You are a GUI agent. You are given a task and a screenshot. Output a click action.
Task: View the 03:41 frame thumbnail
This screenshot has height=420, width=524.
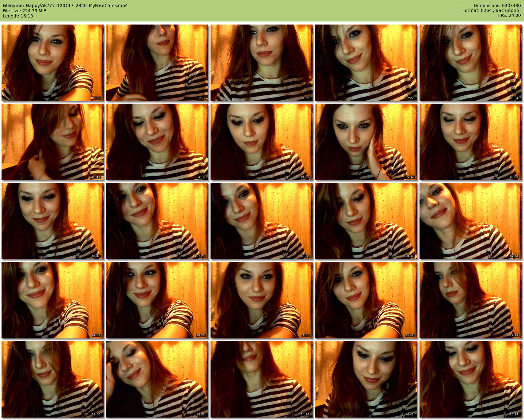[x=53, y=142]
